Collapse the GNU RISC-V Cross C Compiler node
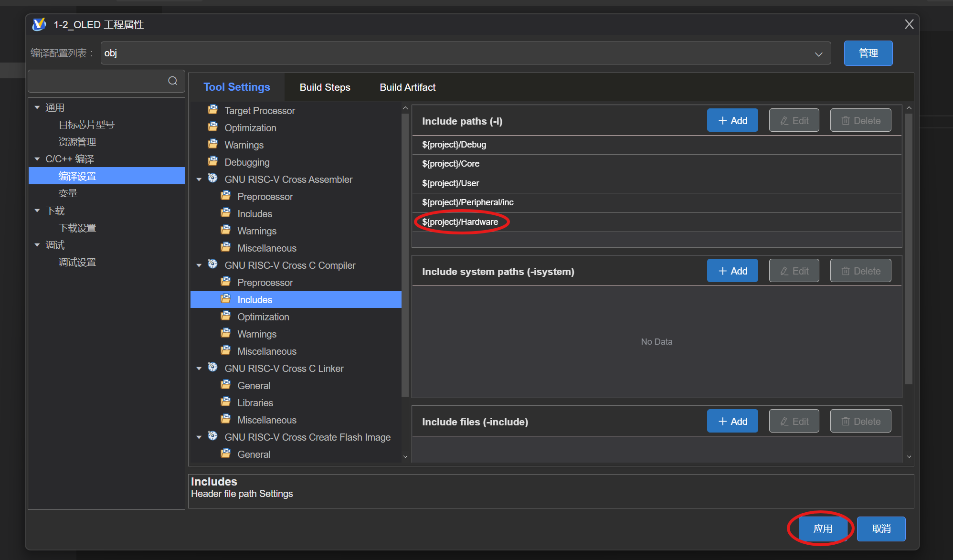The image size is (953, 560). tap(199, 265)
